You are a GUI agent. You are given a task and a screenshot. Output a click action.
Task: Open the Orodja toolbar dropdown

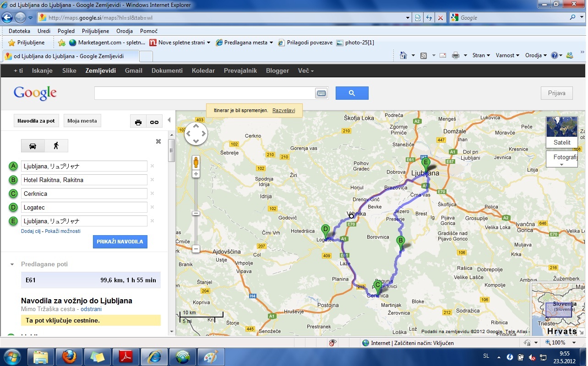536,55
